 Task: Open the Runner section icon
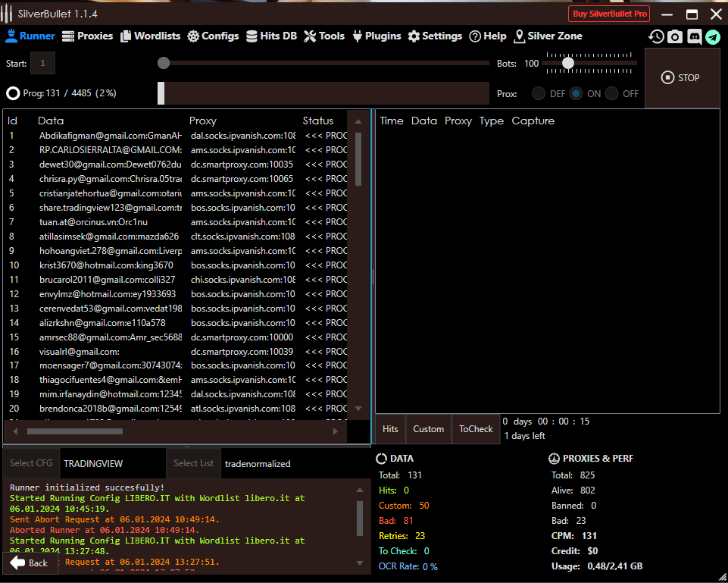pos(11,36)
